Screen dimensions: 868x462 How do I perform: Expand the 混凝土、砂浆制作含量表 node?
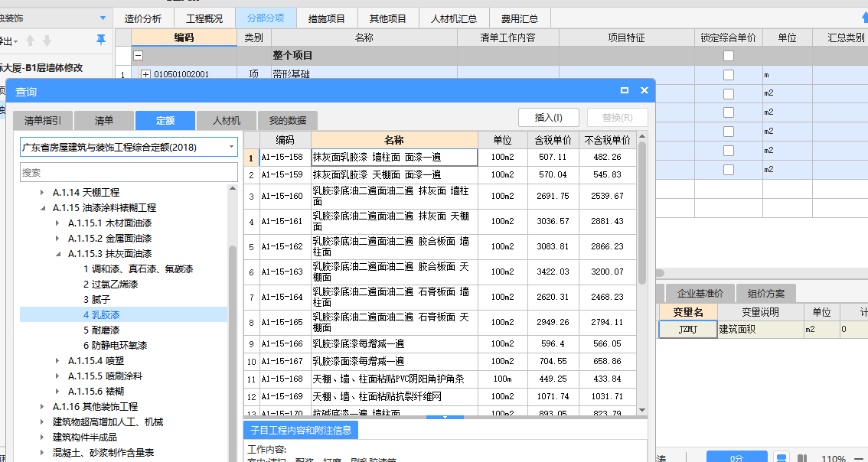[x=43, y=453]
